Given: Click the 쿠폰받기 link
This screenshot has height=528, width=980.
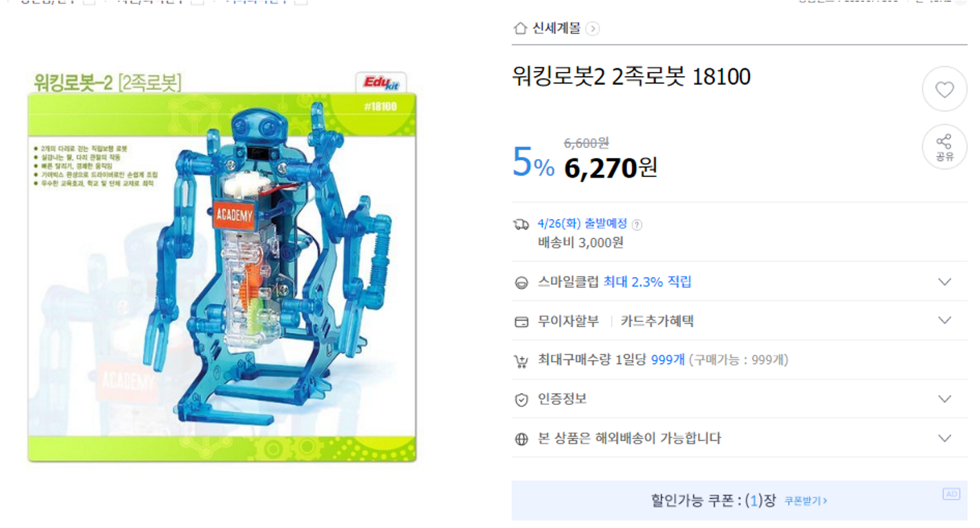Looking at the screenshot, I should [x=806, y=500].
